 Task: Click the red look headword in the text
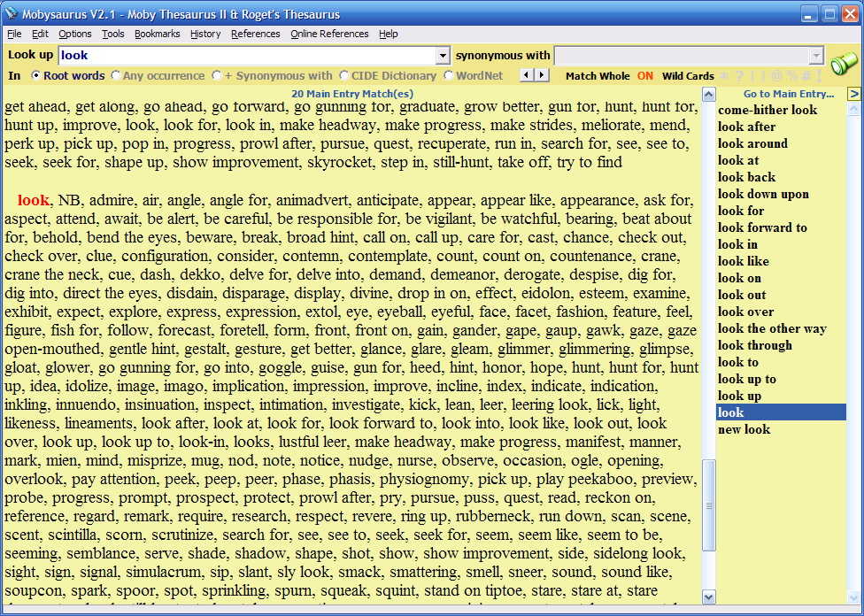[x=33, y=200]
